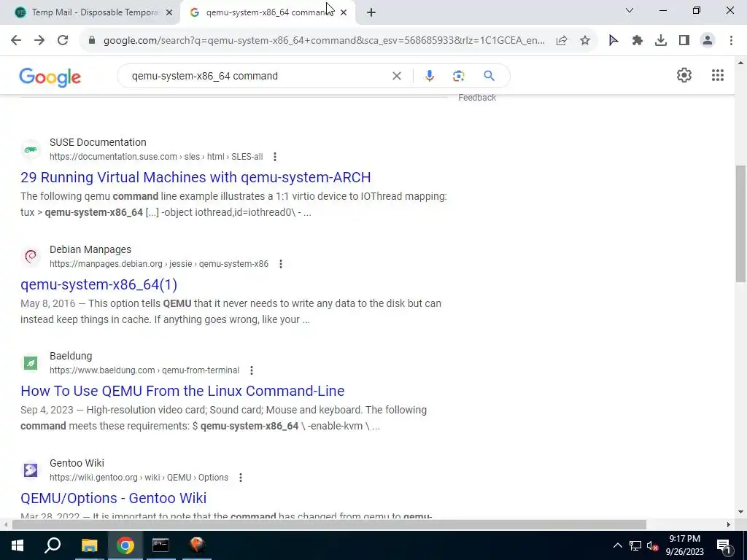Screen dimensions: 747x560
Task: Open Windows notification center
Action: click(x=723, y=545)
